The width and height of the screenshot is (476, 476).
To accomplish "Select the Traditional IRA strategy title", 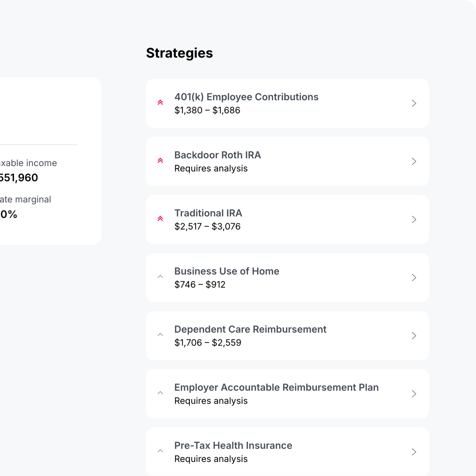I will [208, 213].
